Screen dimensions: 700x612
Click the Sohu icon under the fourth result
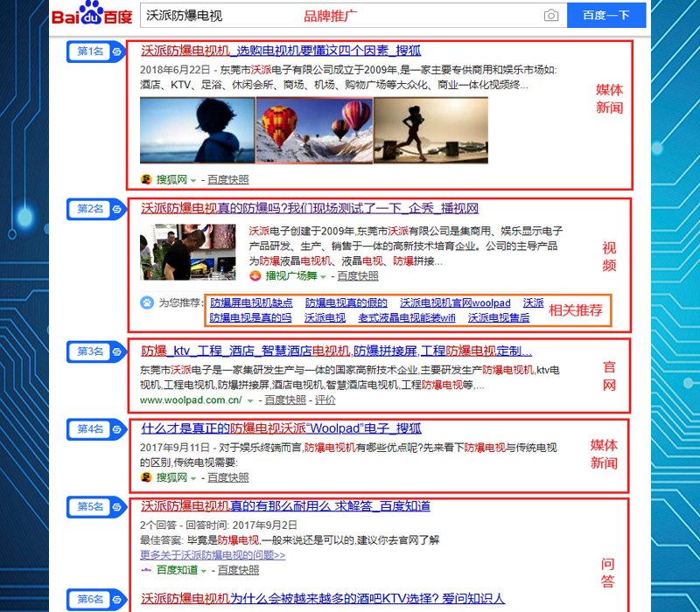coord(146,477)
